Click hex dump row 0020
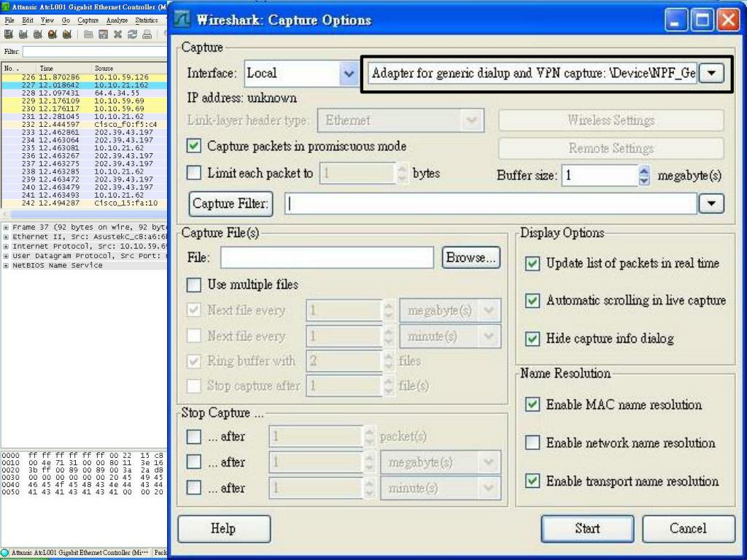 [x=83, y=470]
